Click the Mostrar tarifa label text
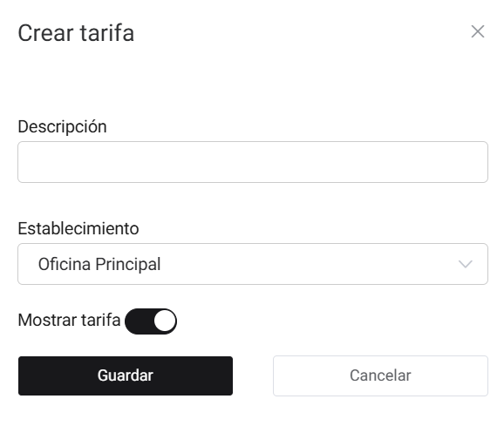 pos(69,320)
